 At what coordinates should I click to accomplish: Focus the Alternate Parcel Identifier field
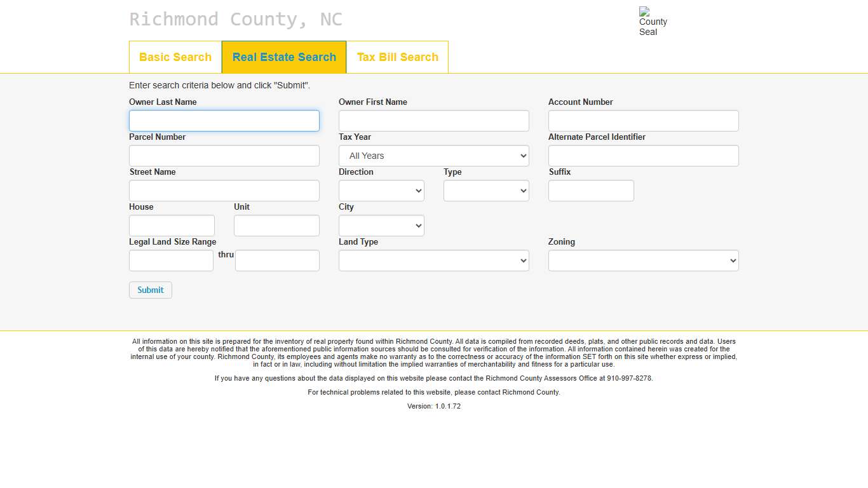(x=643, y=156)
